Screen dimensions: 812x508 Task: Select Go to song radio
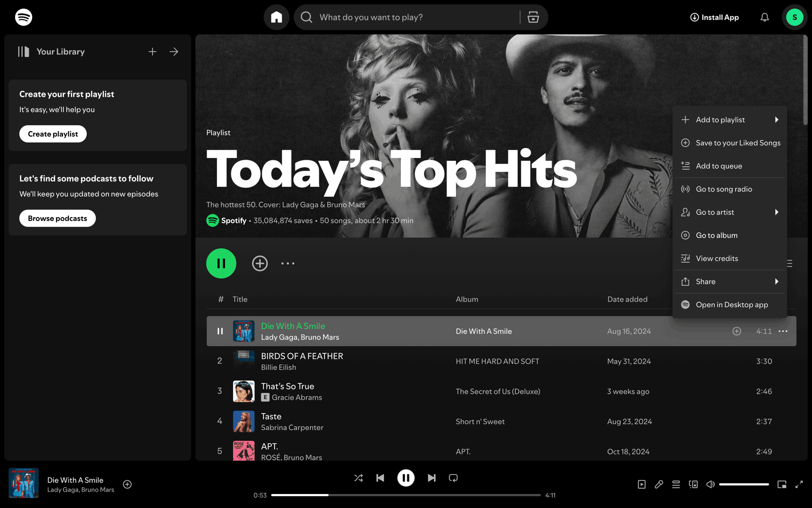[730, 189]
